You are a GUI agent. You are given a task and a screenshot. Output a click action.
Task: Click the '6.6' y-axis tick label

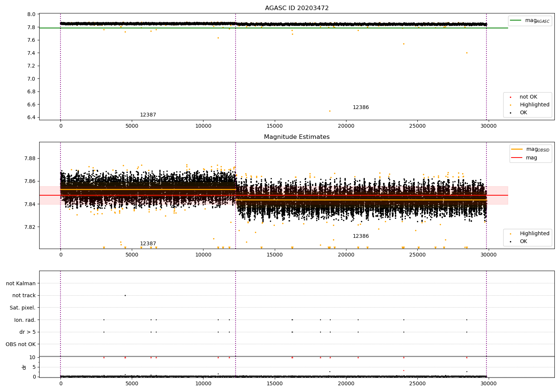click(x=31, y=105)
